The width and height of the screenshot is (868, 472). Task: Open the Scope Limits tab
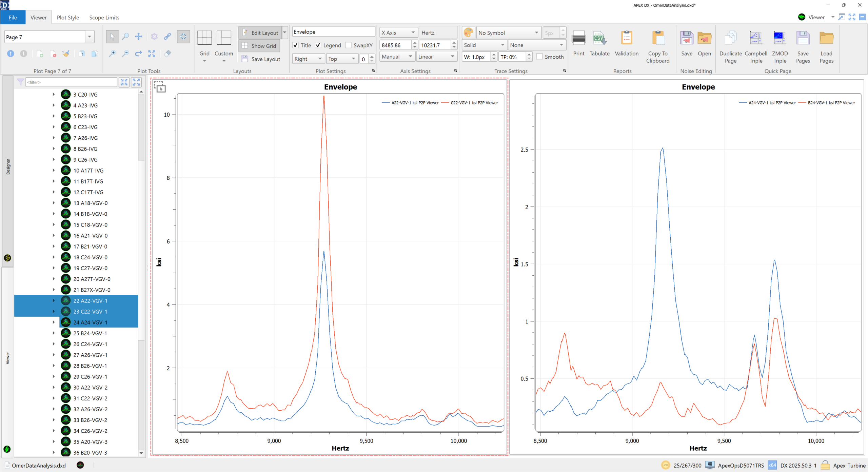pyautogui.click(x=104, y=18)
